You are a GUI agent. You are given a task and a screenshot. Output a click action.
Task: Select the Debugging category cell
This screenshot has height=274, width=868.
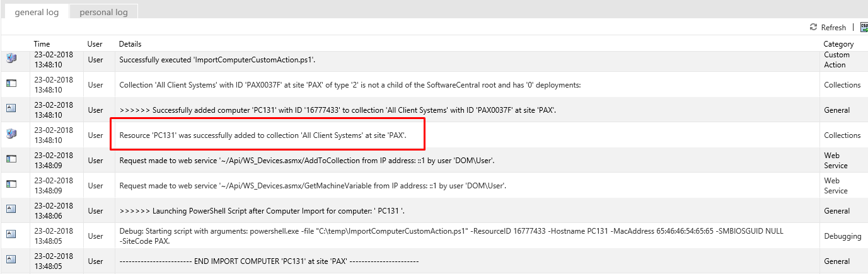tap(842, 236)
